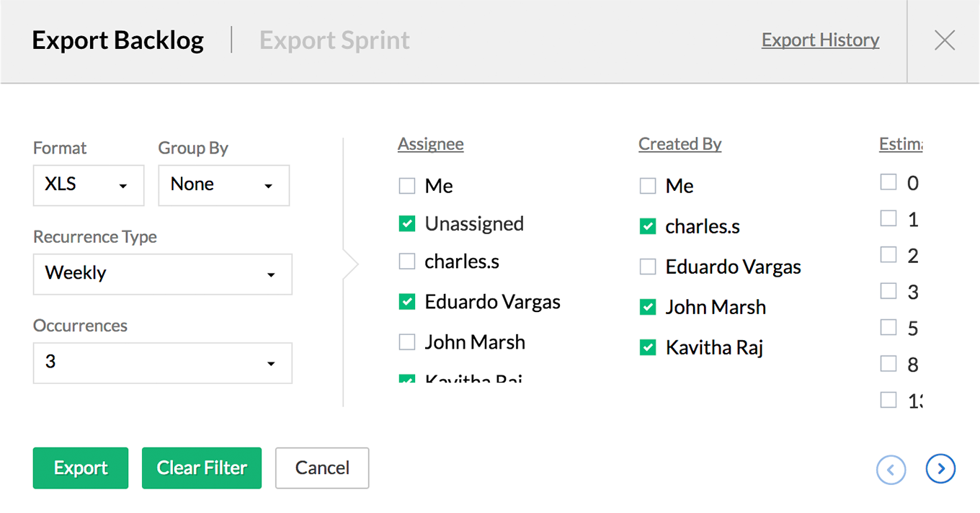Select the Export Backlog tab
This screenshot has height=513, width=980.
coord(117,40)
